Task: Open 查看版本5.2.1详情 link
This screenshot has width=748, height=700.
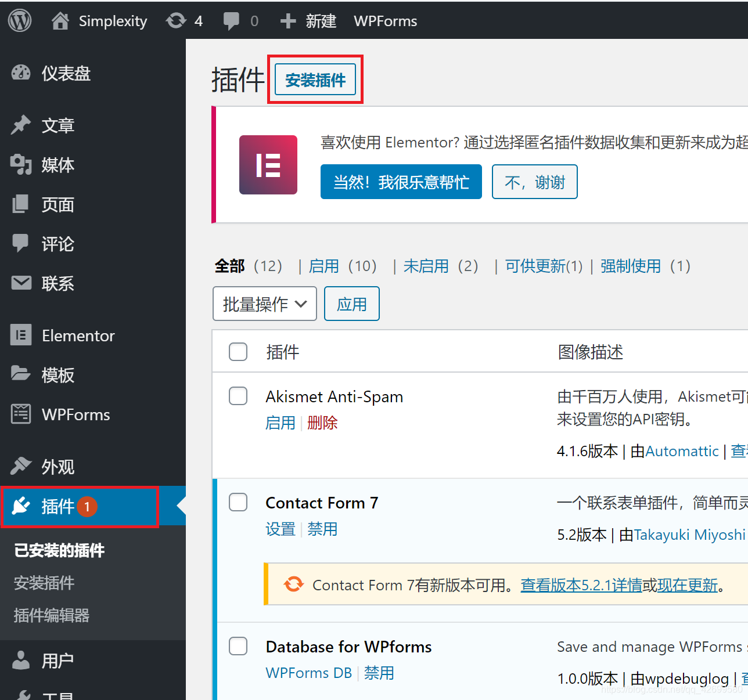Action: pos(581,585)
